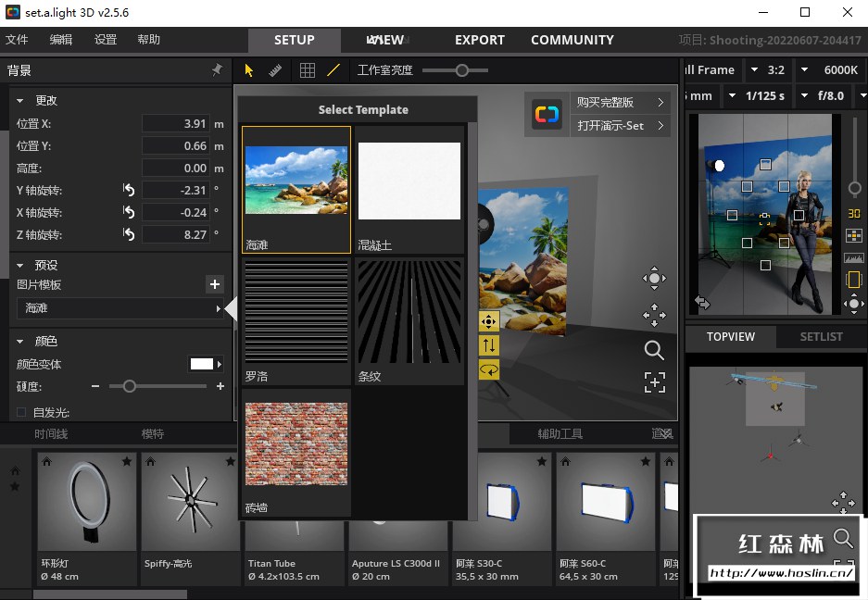Viewport: 868px width, 600px height.
Task: Open the 设置 menu
Action: click(x=106, y=40)
